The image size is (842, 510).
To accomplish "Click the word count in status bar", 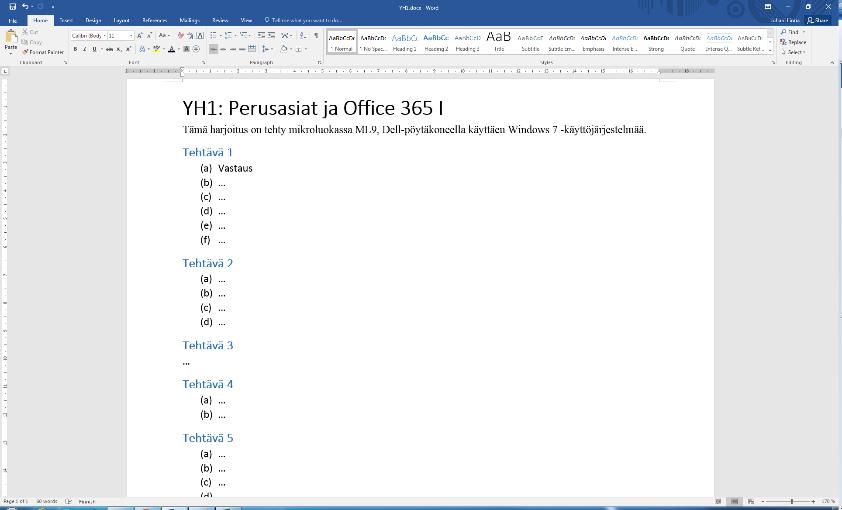I will 47,501.
